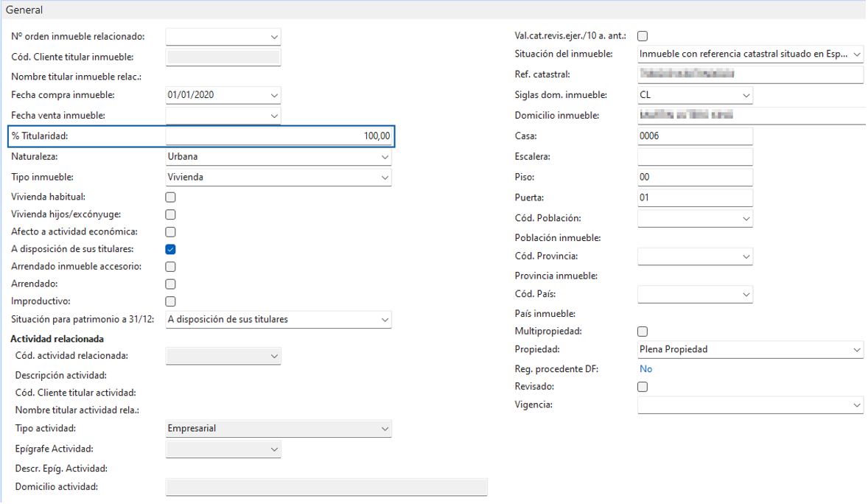Uncheck A disposición de sus titulares
The height and width of the screenshot is (504, 868).
(170, 249)
